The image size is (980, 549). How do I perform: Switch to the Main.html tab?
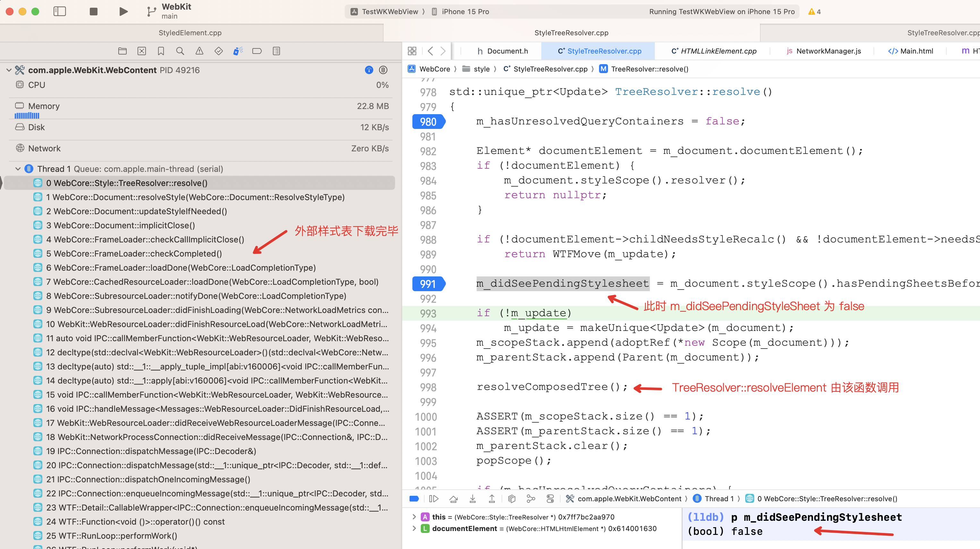pyautogui.click(x=910, y=51)
